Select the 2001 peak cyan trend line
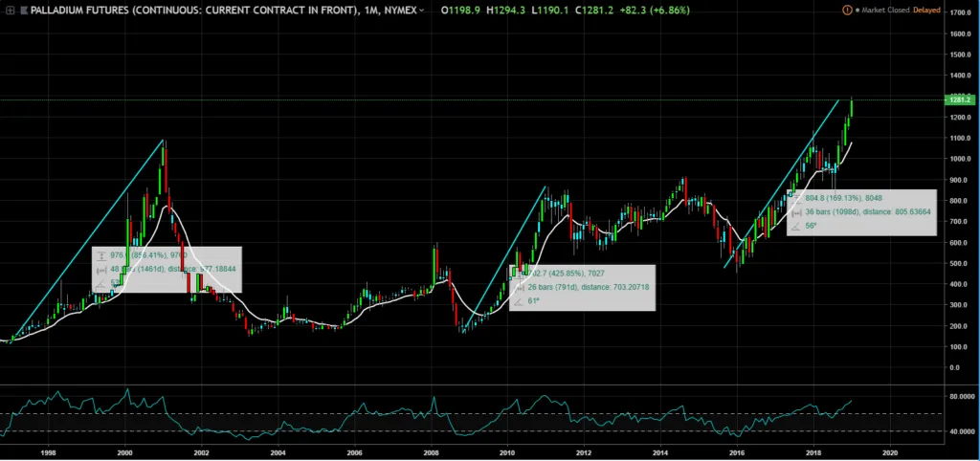The width and height of the screenshot is (980, 461). [87, 240]
